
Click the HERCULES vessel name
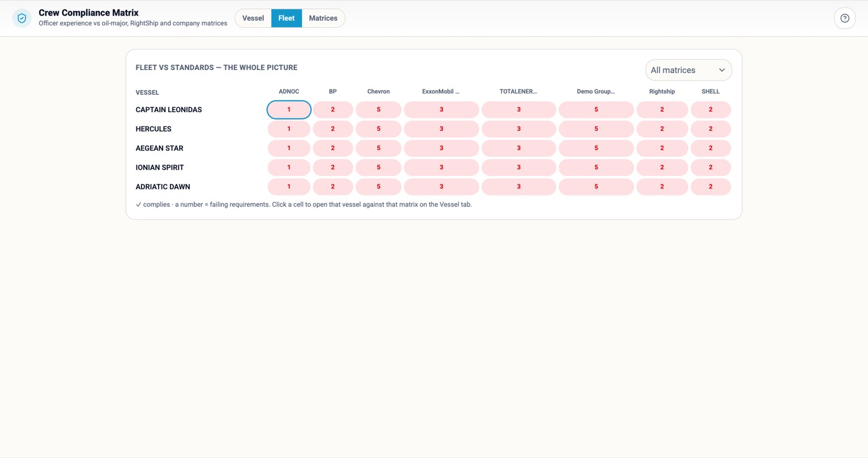[x=154, y=129]
